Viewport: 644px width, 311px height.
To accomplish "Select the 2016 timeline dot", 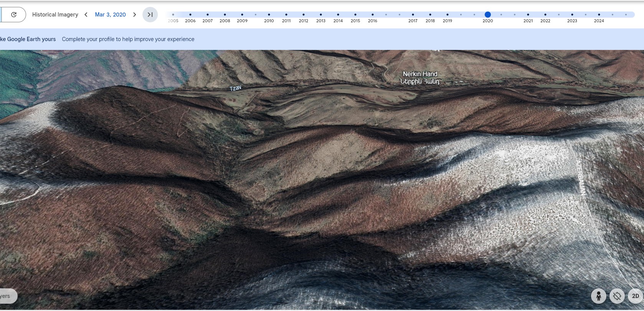I will tap(373, 15).
